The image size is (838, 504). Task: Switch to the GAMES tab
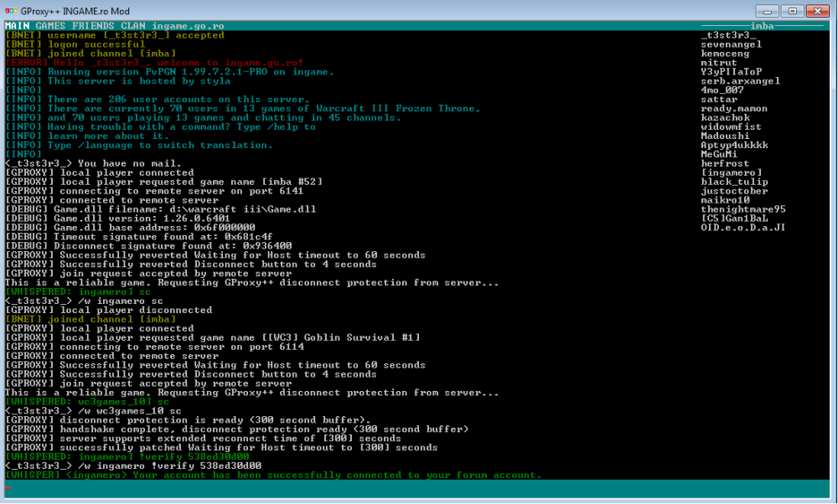pyautogui.click(x=50, y=26)
